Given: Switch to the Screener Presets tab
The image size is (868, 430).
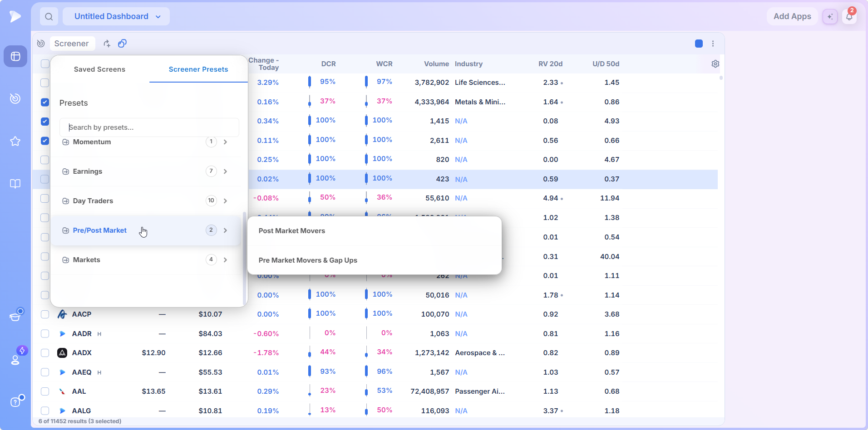Looking at the screenshot, I should point(198,69).
